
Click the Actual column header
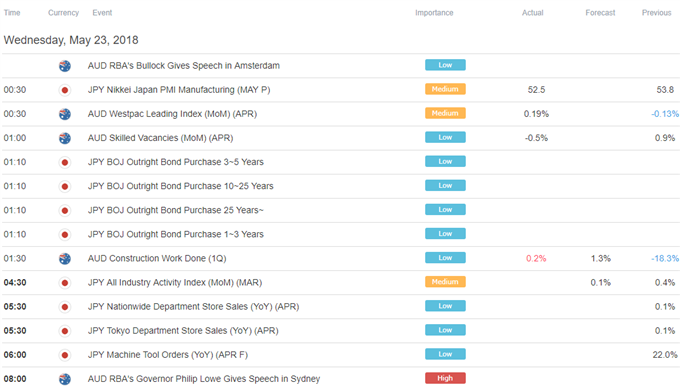[x=533, y=13]
